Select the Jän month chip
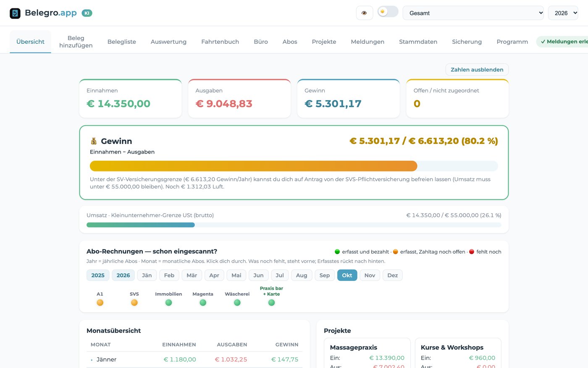 point(147,275)
